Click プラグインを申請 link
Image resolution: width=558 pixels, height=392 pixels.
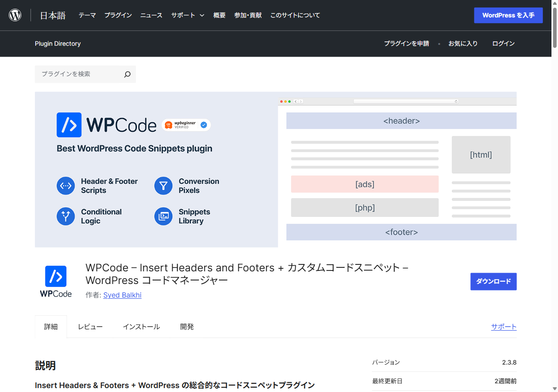click(406, 44)
